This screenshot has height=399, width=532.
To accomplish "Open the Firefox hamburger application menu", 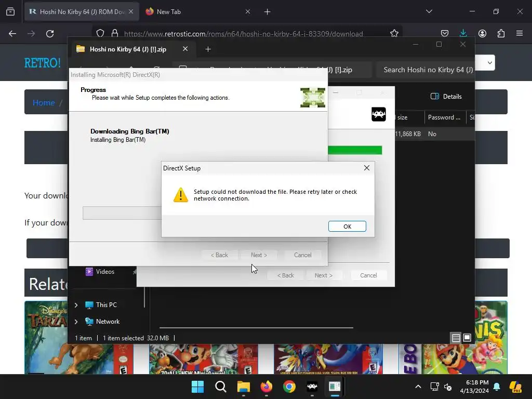I will (520, 33).
